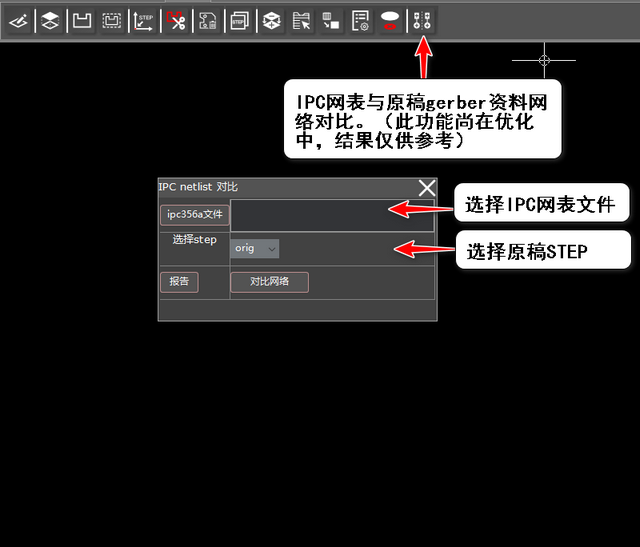
Task: Click the list with cursor selection icon
Action: [300, 20]
